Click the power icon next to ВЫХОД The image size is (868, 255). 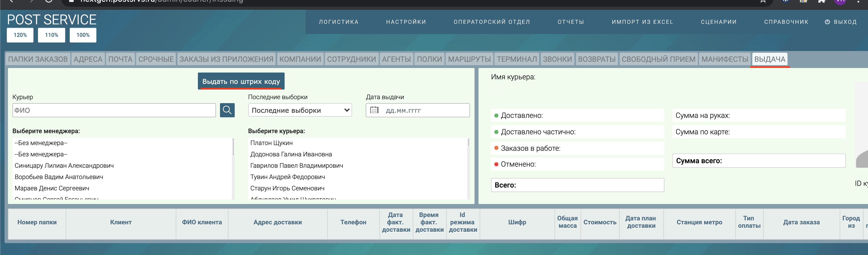[827, 22]
